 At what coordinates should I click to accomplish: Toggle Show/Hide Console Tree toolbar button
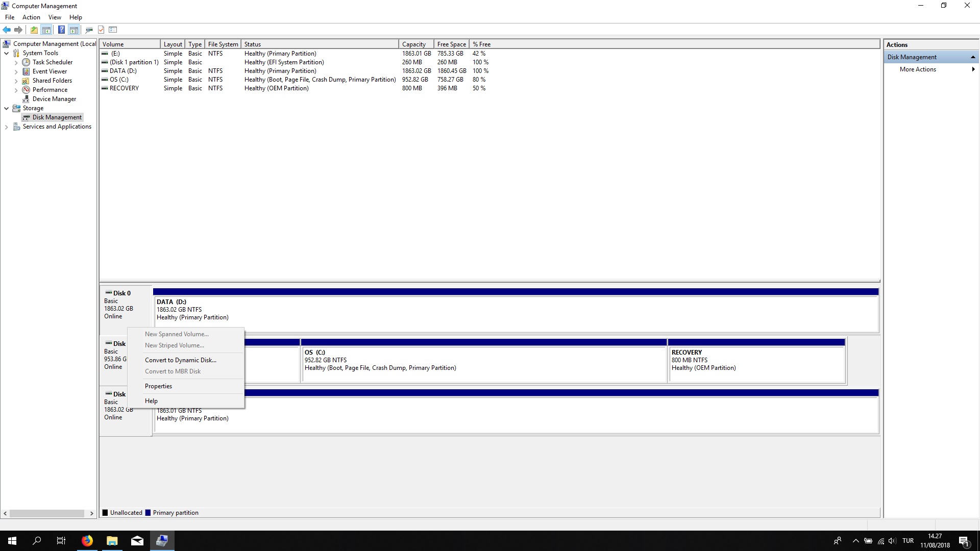click(46, 30)
